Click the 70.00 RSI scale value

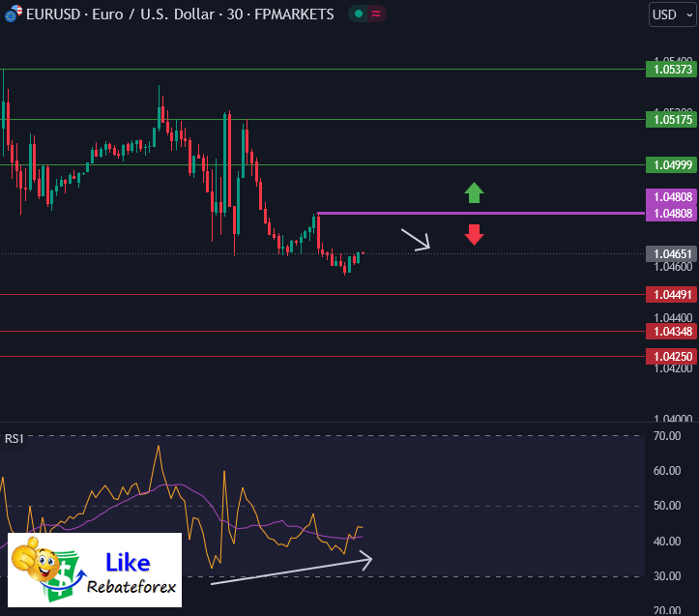(667, 436)
